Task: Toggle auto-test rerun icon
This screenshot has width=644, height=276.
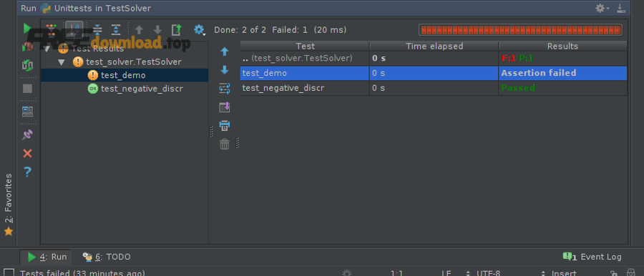Action: (x=27, y=65)
